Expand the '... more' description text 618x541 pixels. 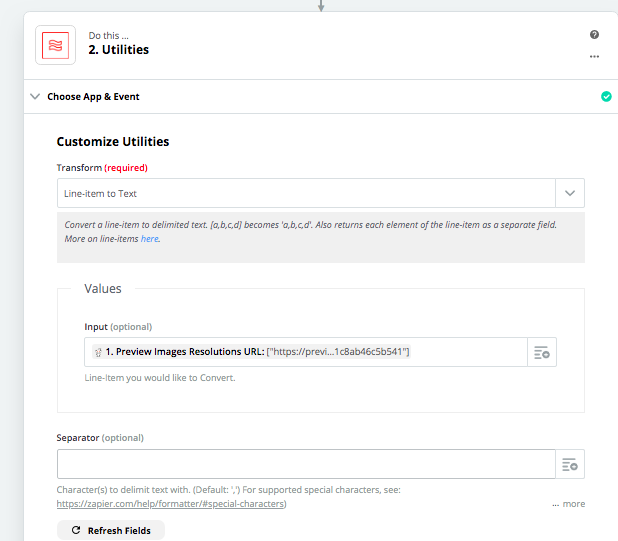coord(568,504)
